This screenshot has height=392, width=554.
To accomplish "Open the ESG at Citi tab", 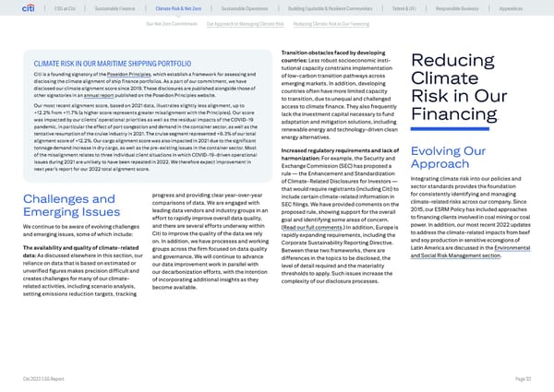I will pyautogui.click(x=66, y=8).
